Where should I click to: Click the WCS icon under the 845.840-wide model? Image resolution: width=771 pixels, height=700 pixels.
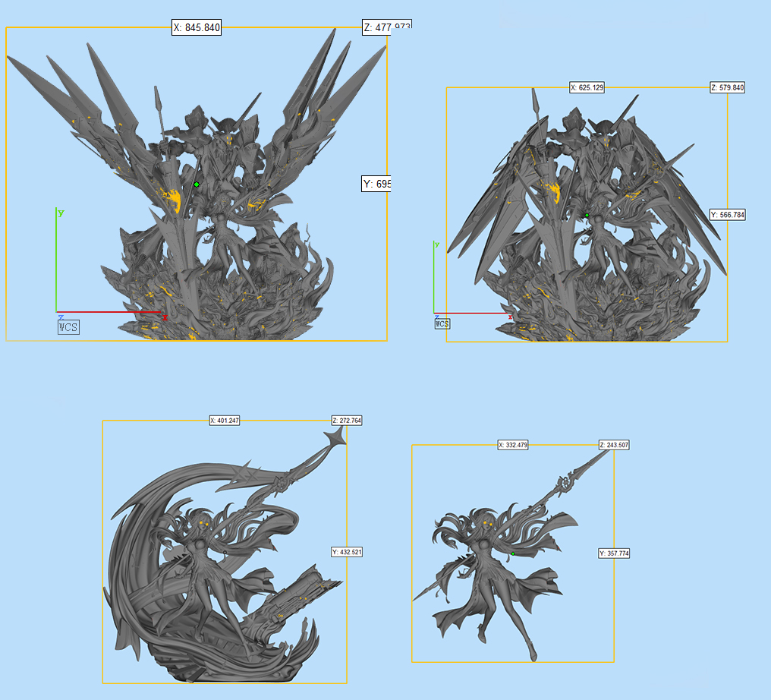[x=68, y=327]
